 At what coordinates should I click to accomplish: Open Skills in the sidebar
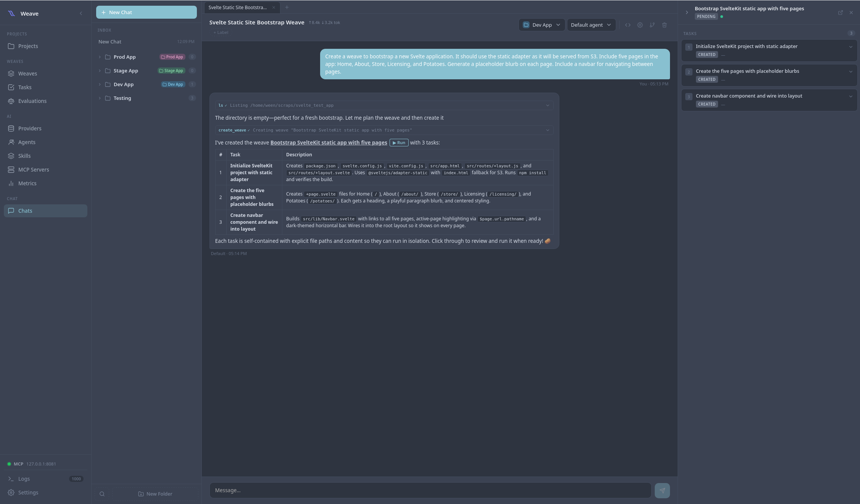click(45, 156)
